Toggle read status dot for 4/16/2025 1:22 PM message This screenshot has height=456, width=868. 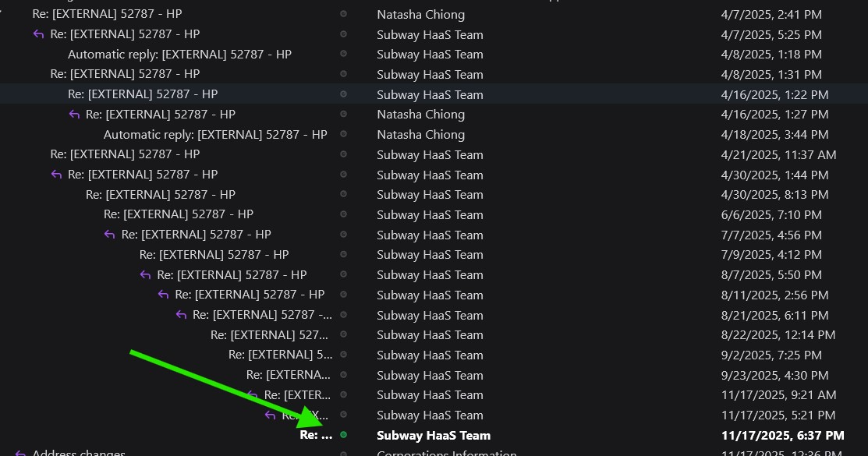pyautogui.click(x=343, y=94)
